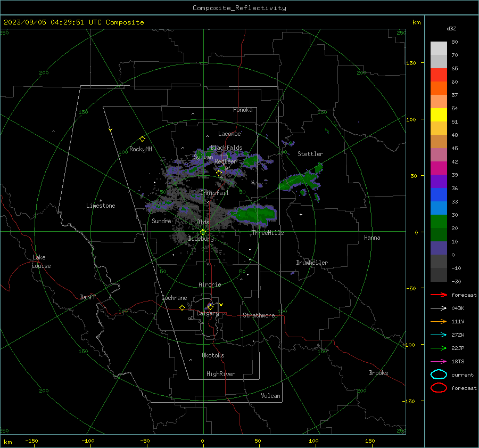Click the 'Innisfail' map label
Screen dimensions: 479x448
click(214, 193)
